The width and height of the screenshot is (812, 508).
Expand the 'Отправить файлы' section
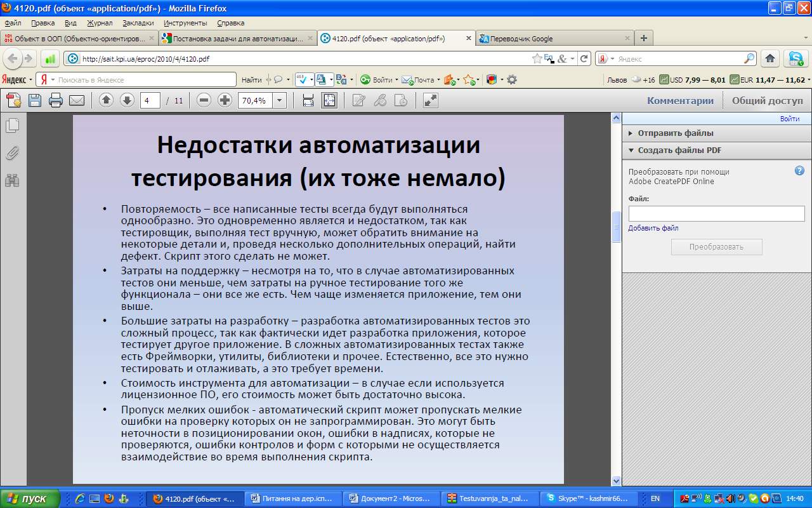675,133
